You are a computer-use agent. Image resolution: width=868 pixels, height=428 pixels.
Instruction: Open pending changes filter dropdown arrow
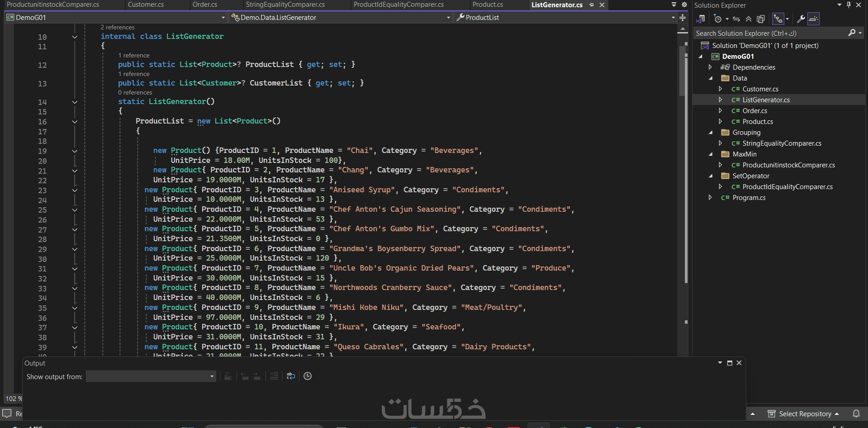tap(727, 19)
